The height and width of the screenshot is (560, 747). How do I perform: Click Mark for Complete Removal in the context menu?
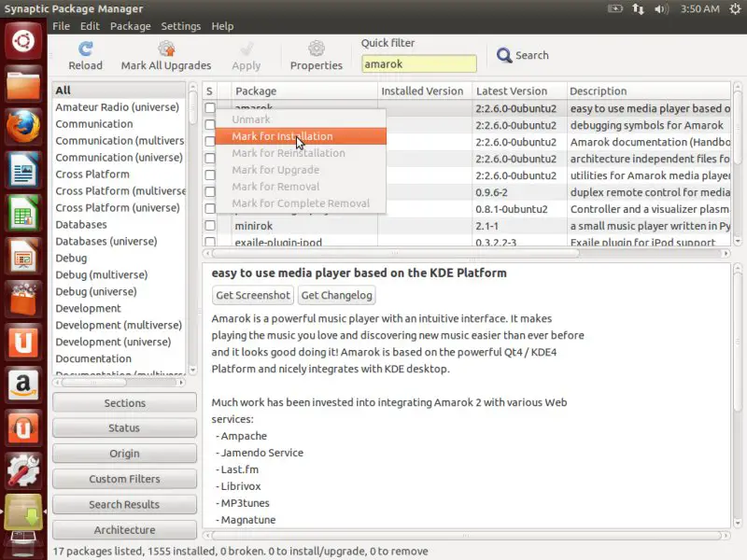pos(301,203)
